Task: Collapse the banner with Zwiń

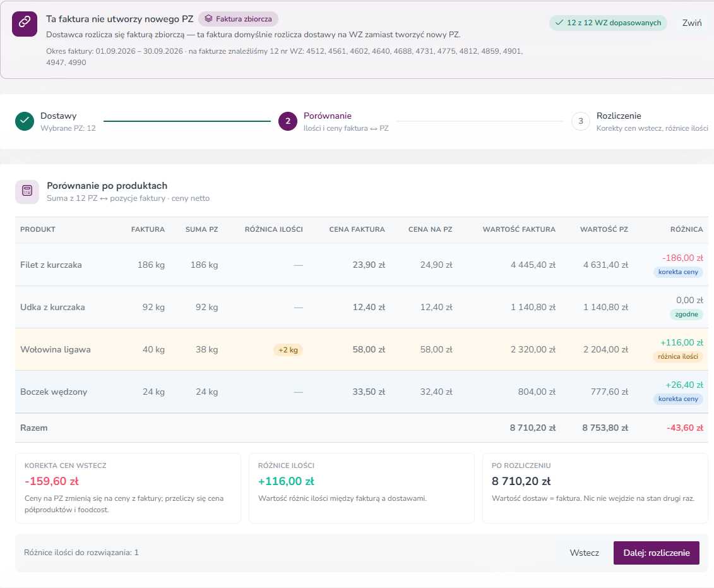Action: 692,23
